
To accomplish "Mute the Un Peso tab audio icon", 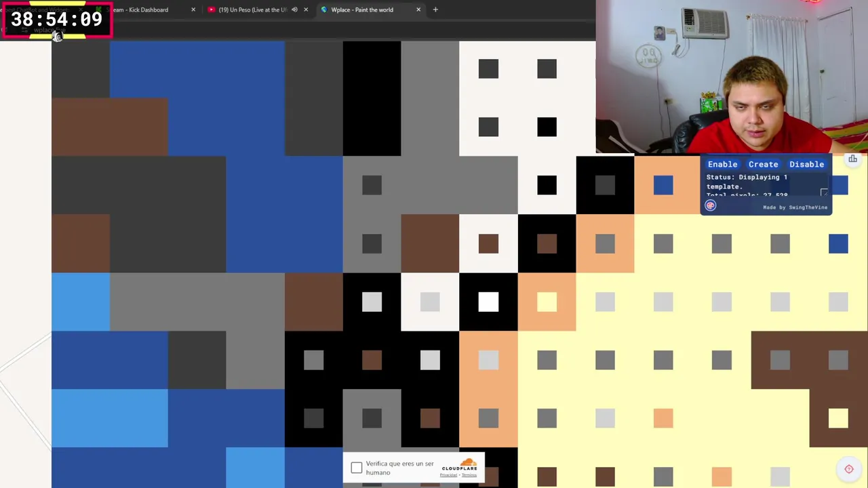I will click(294, 9).
